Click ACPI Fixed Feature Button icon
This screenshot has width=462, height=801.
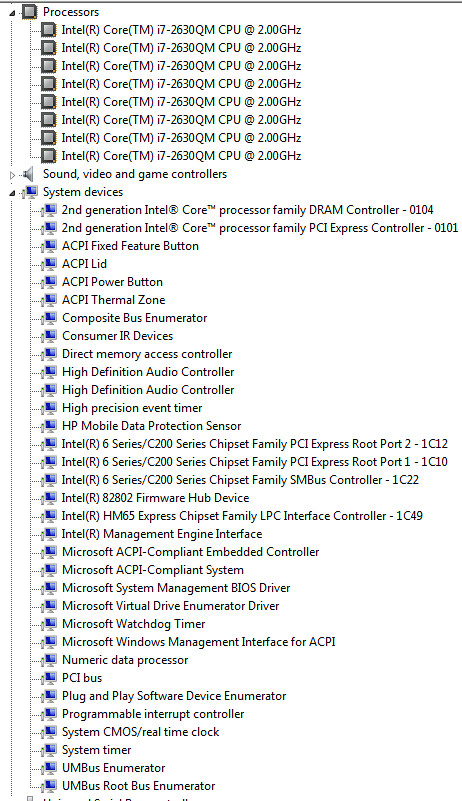(49, 246)
